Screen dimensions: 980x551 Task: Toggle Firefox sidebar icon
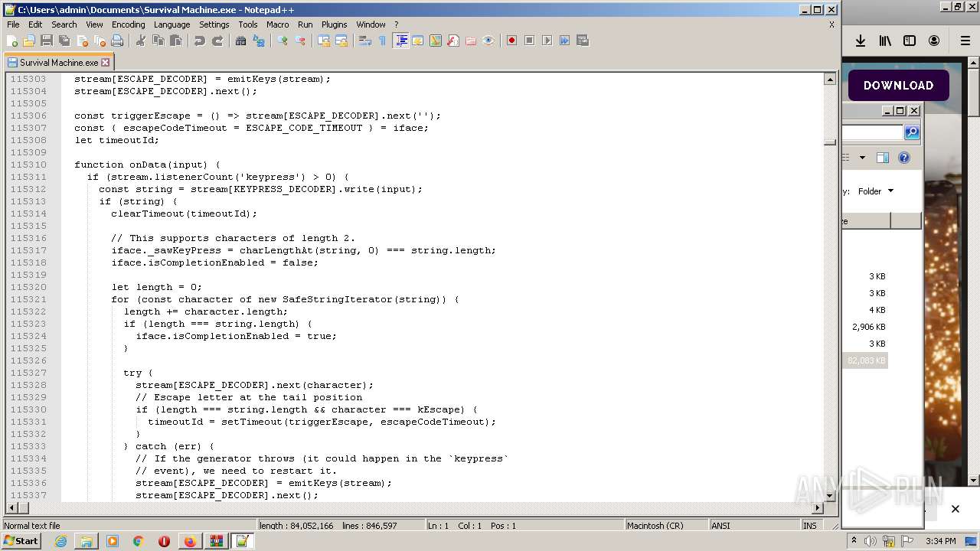point(910,41)
